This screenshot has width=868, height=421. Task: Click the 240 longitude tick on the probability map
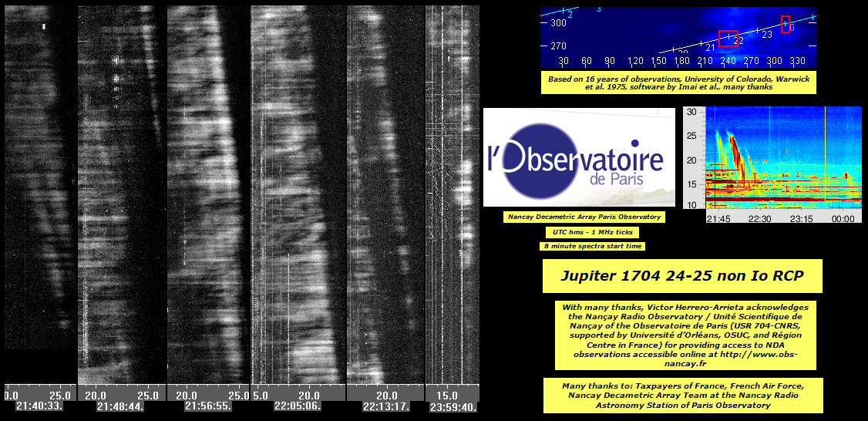(728, 61)
